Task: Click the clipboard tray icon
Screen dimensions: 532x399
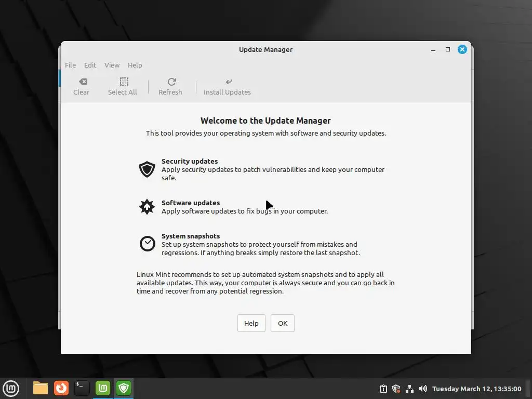Action: [383, 389]
